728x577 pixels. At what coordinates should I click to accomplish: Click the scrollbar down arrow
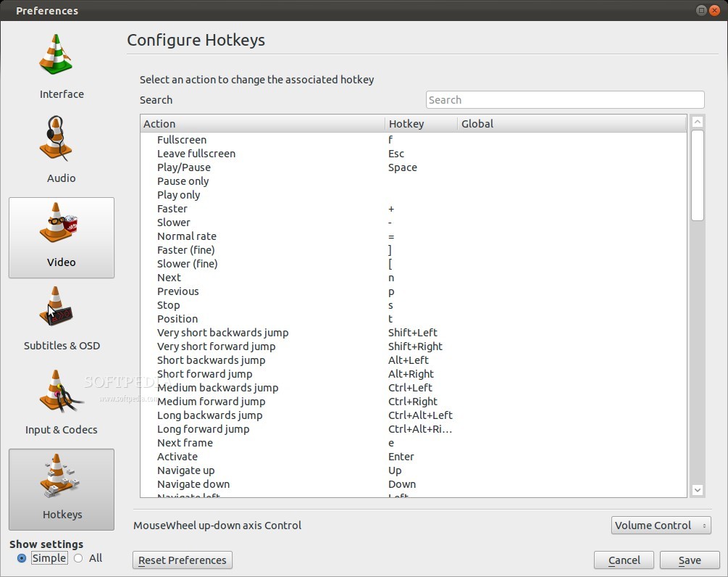[697, 490]
